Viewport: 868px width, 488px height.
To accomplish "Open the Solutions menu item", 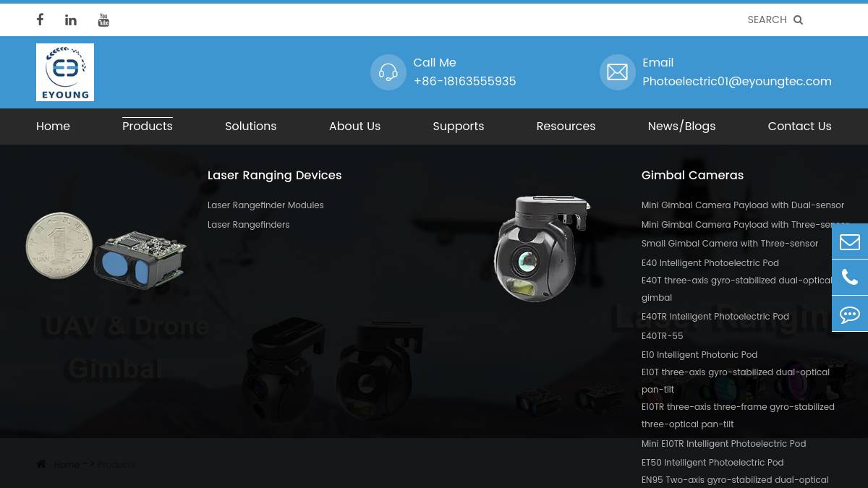I will coord(250,127).
